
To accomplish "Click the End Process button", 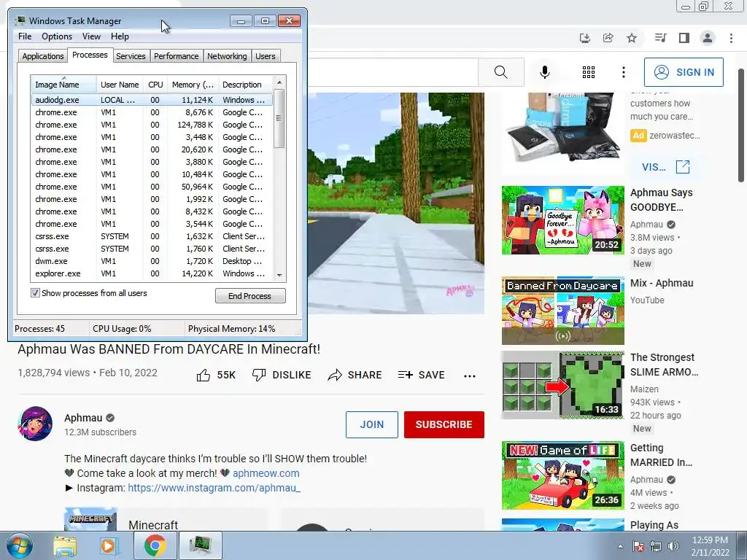I will click(x=250, y=296).
